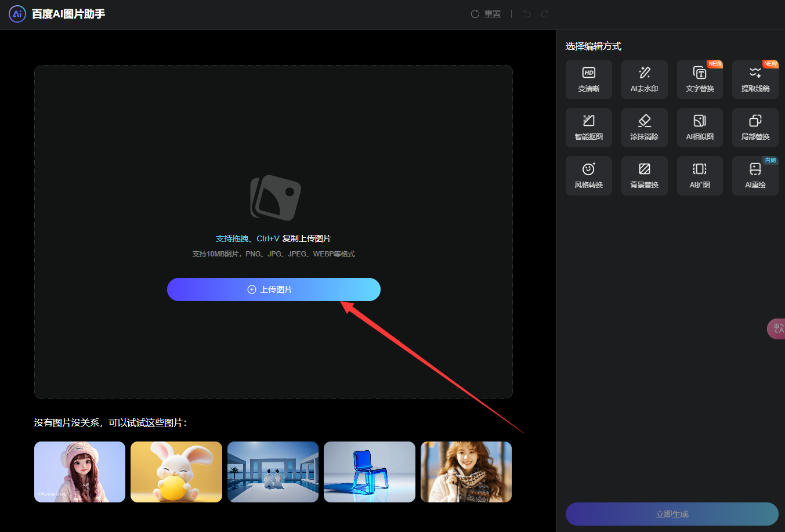Viewport: 785px width, 532px height.
Task: Select the 智能抠图 smart cutout tool
Action: click(589, 128)
